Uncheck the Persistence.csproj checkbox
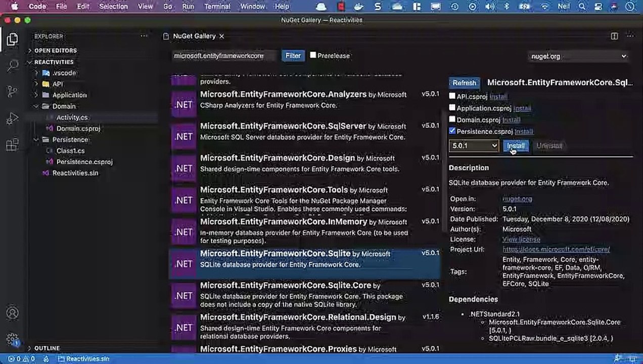Viewport: 643px width, 364px height. coord(452,130)
